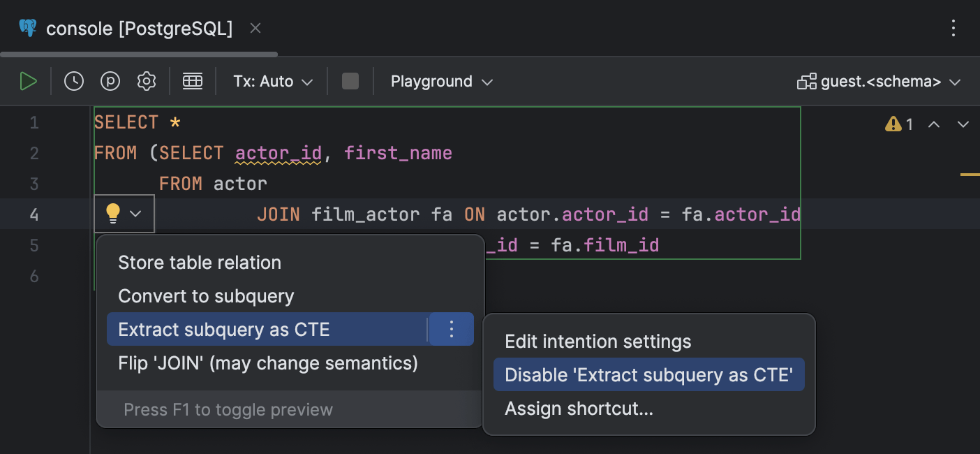Image resolution: width=980 pixels, height=454 pixels.
Task: Click 'film_actor' table name in line 4
Action: tap(366, 214)
